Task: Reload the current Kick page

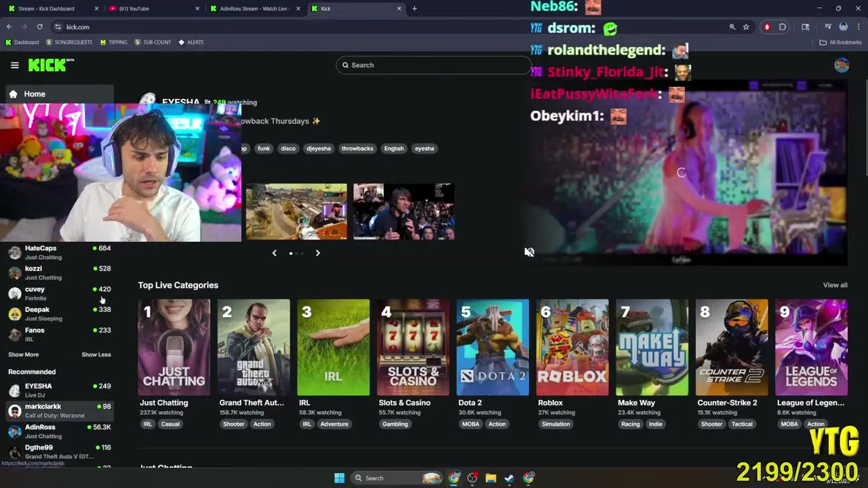Action: point(40,27)
